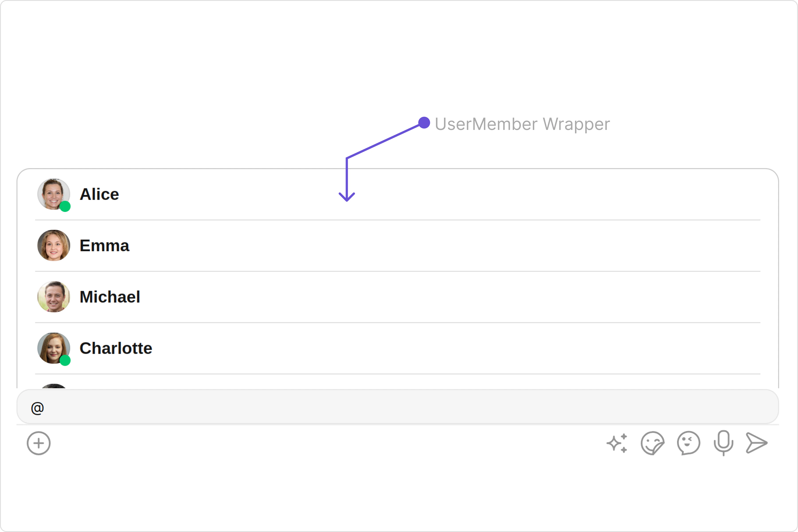Mention Alice from the suggestion list
Viewport: 798px width, 532px height.
click(x=99, y=194)
